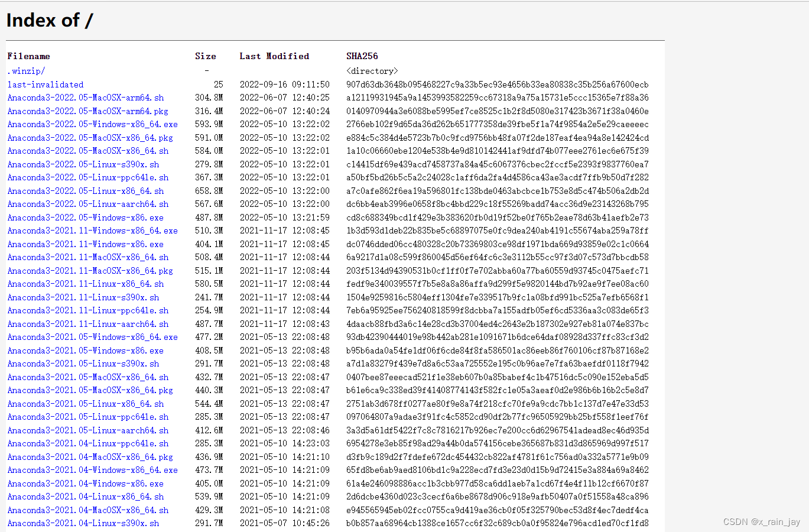Download Anaconda3-2022.05-Windows-x86.exe
The height and width of the screenshot is (532, 809).
coord(86,218)
